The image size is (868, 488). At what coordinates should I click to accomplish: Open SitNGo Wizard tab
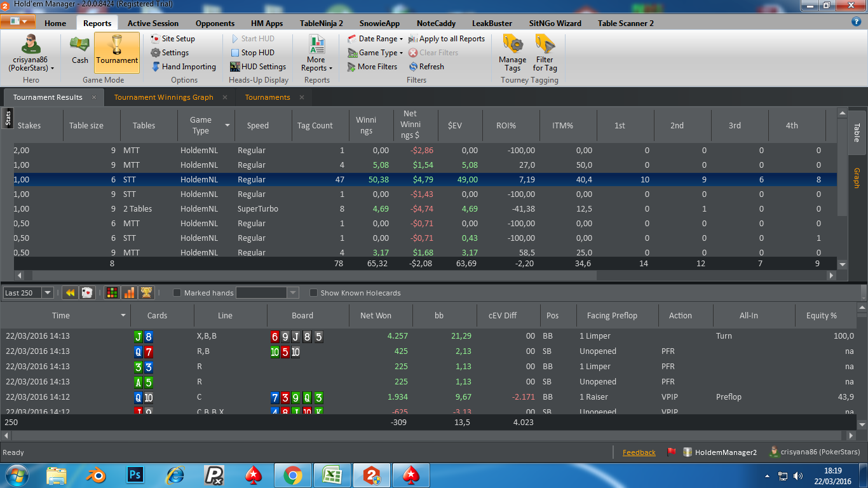click(555, 23)
